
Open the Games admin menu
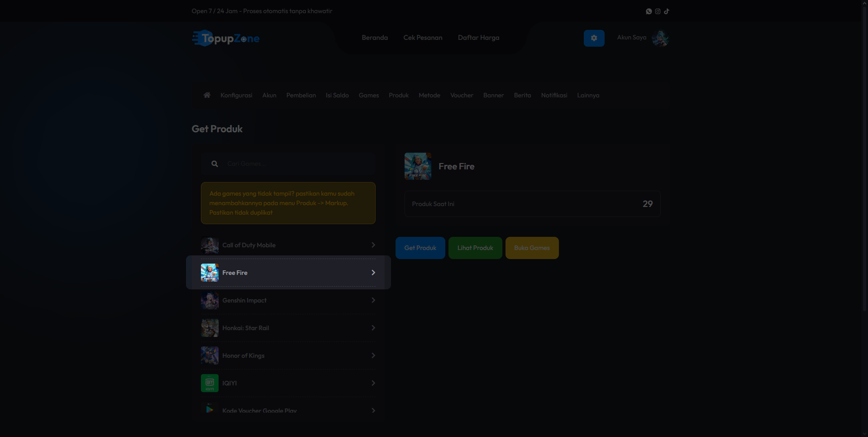[x=369, y=95]
